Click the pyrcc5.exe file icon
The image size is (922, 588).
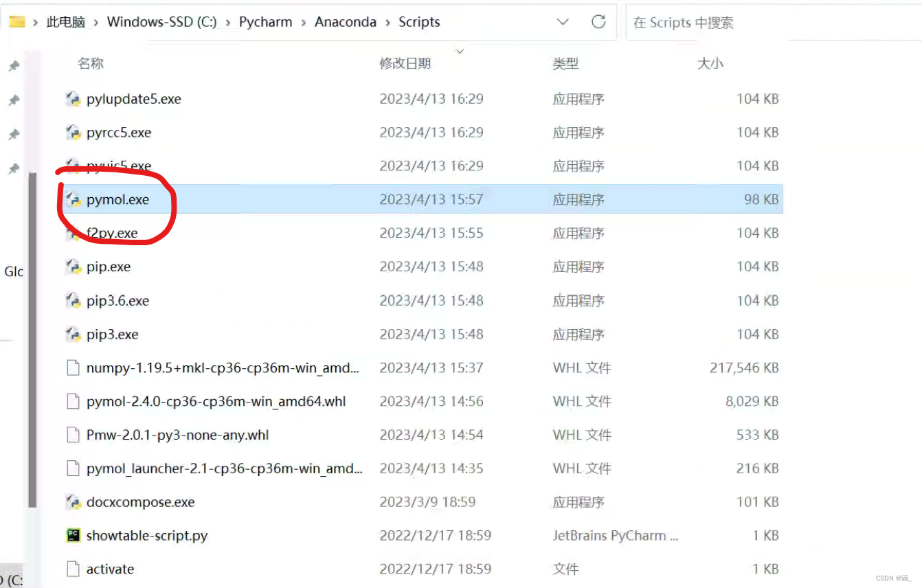(73, 133)
